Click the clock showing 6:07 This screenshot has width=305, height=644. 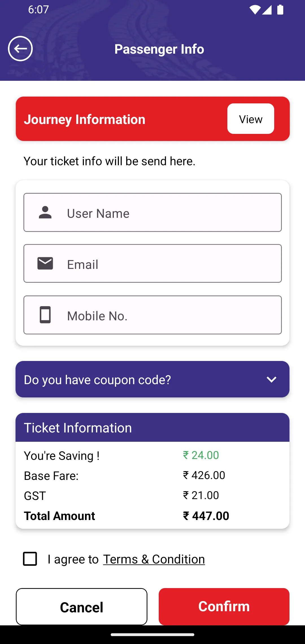pos(38,9)
